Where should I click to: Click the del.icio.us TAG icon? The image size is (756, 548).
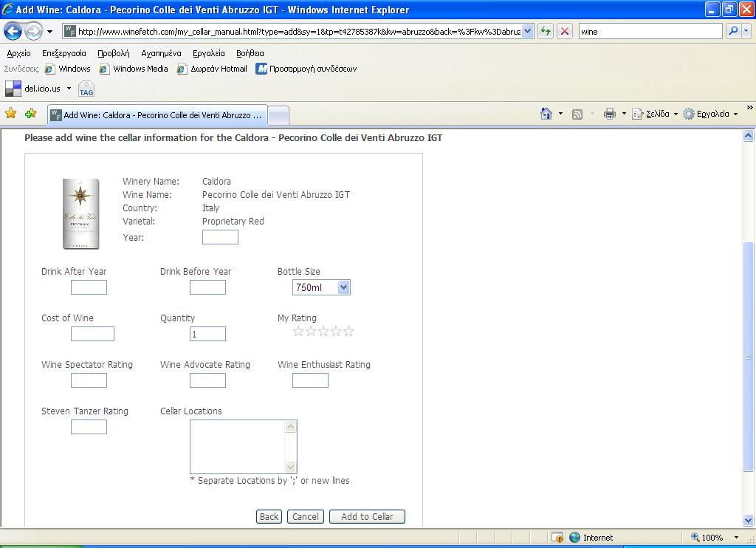tap(86, 89)
